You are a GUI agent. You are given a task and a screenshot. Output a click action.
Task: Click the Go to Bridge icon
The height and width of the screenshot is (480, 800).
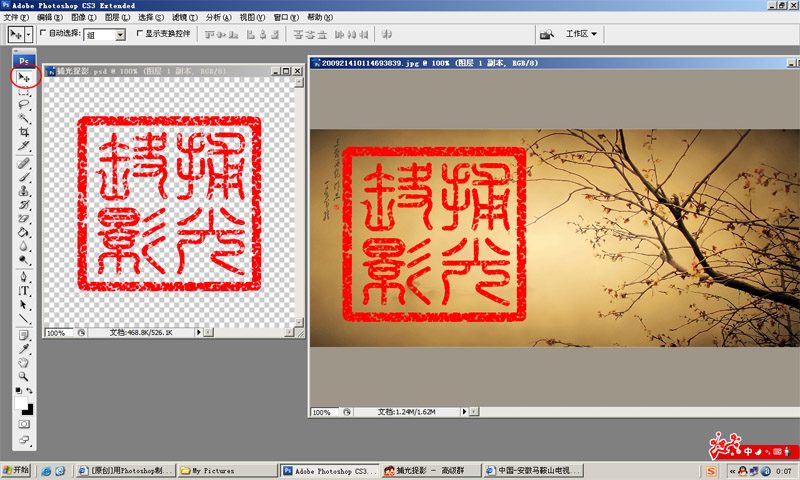(546, 34)
